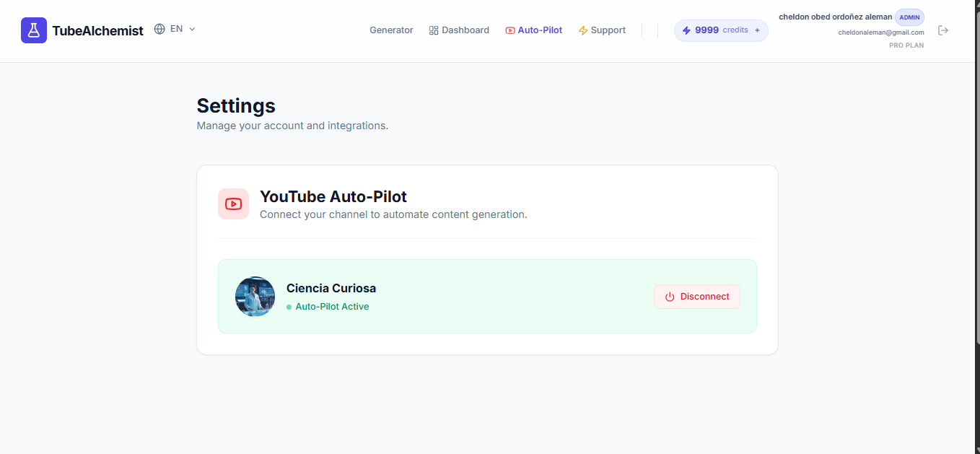This screenshot has height=454, width=980.
Task: Click the power icon inside the Disconnect button
Action: (x=670, y=297)
